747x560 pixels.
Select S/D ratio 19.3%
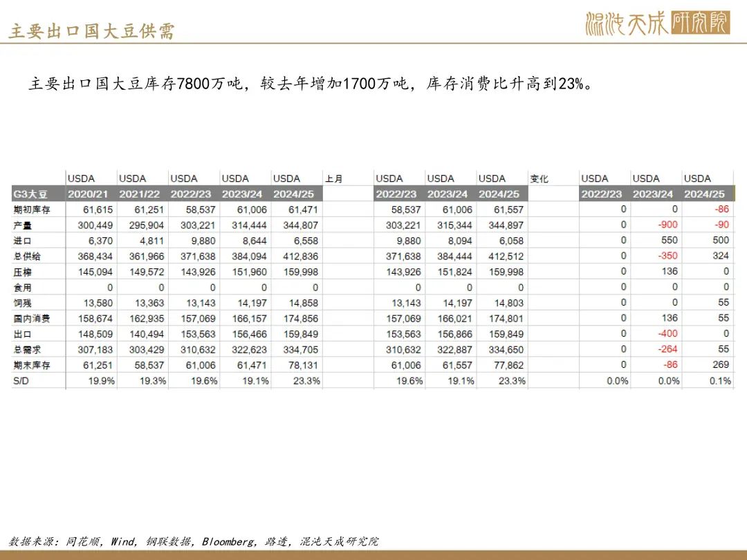[x=153, y=381]
